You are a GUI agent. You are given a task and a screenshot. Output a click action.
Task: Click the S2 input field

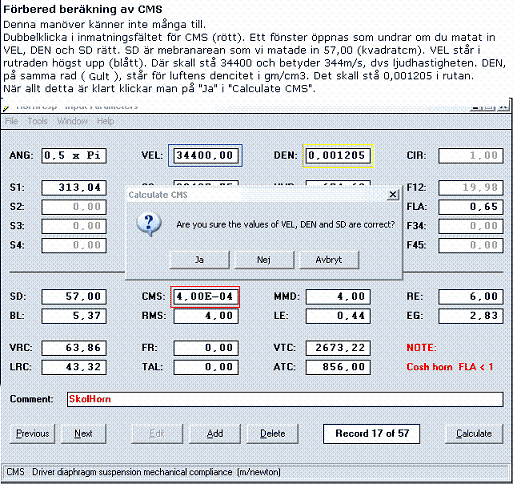[x=74, y=207]
